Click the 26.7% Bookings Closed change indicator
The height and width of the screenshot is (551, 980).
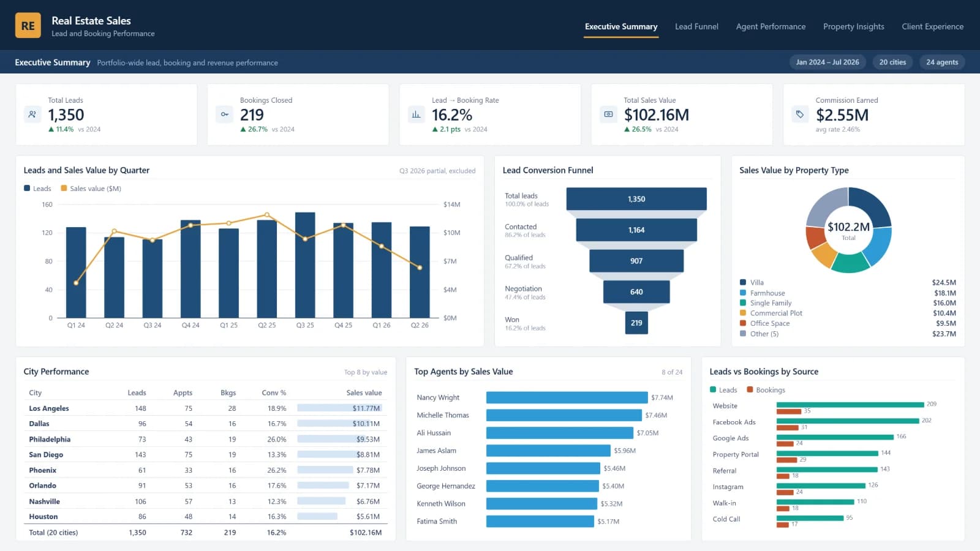click(x=254, y=129)
